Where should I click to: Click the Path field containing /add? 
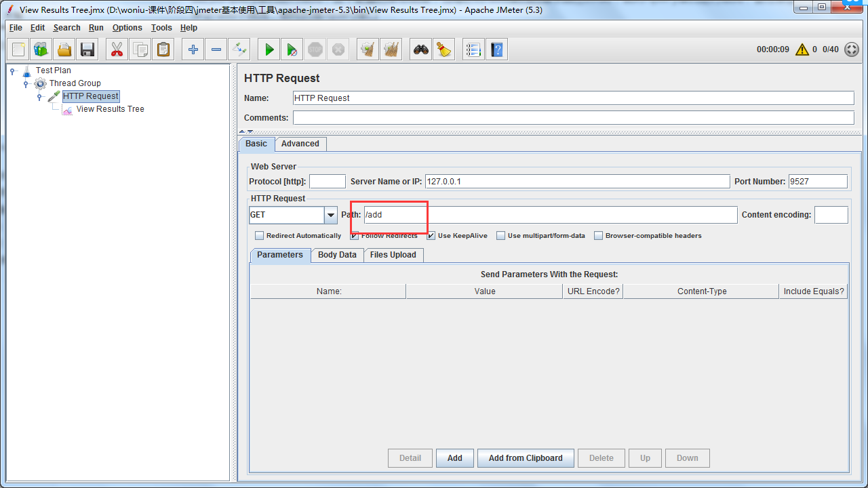[550, 215]
